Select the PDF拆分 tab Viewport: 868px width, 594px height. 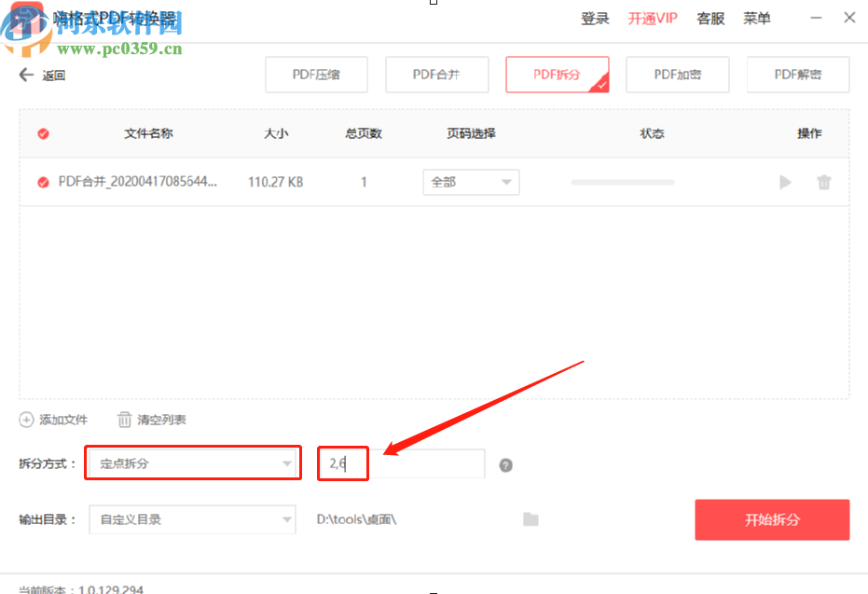click(x=557, y=75)
